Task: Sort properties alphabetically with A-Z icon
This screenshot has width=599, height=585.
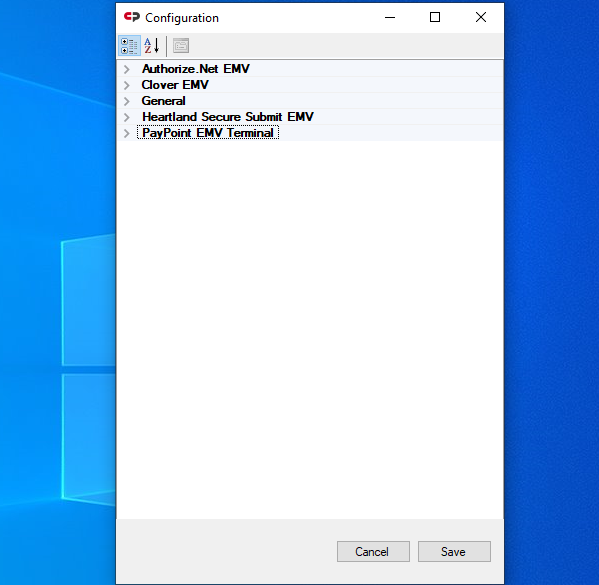Action: coord(152,46)
